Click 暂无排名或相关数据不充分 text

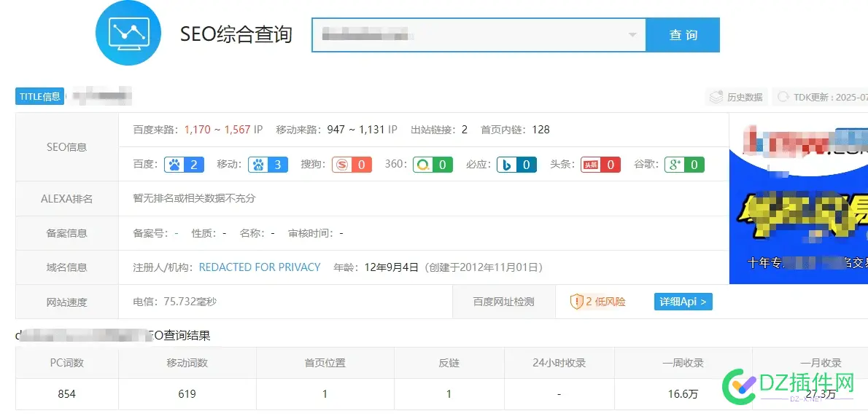pos(194,198)
